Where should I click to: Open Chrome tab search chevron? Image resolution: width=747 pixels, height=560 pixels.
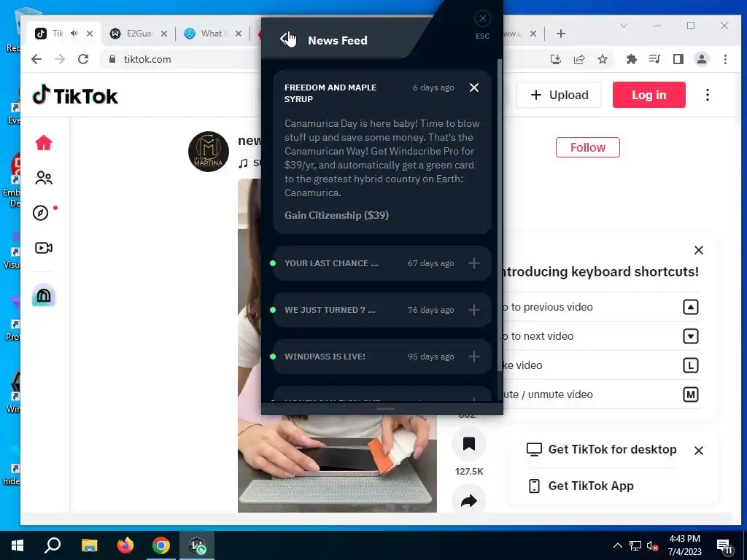pos(624,26)
